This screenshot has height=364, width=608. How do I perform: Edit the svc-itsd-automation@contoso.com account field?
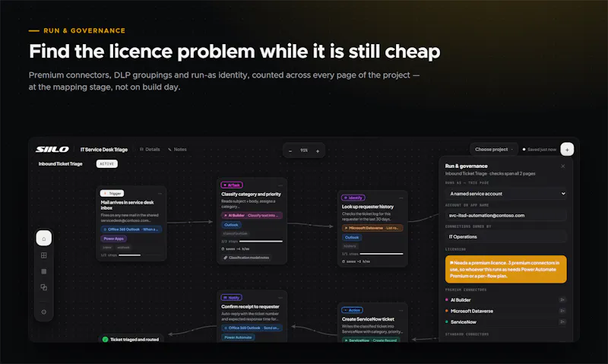pos(505,215)
